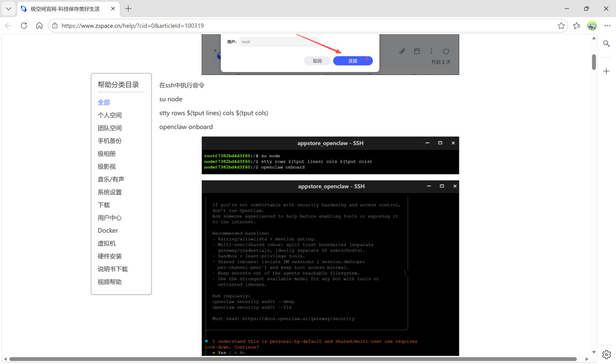Open the 视频帮助 help category
This screenshot has height=364, width=616.
click(x=110, y=282)
